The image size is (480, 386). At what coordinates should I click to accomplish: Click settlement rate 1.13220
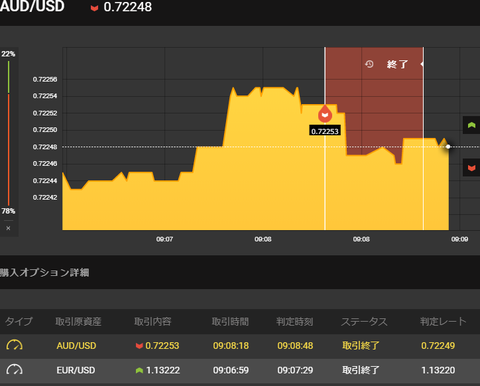[x=438, y=370]
